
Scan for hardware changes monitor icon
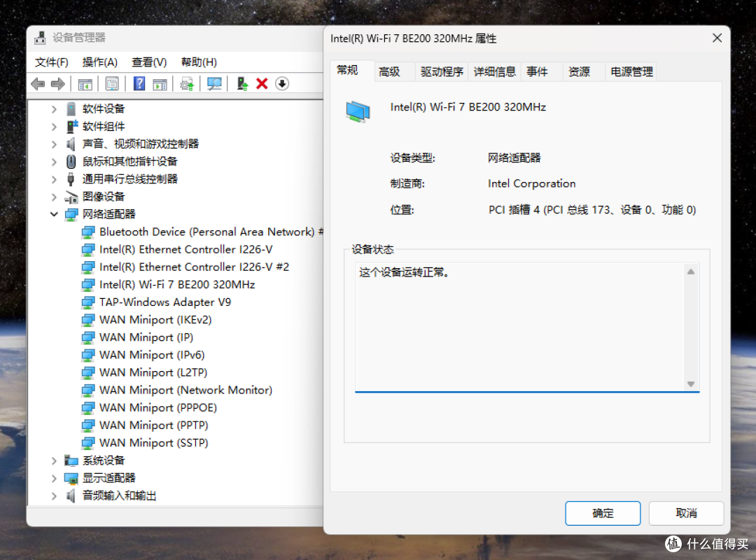pyautogui.click(x=214, y=84)
